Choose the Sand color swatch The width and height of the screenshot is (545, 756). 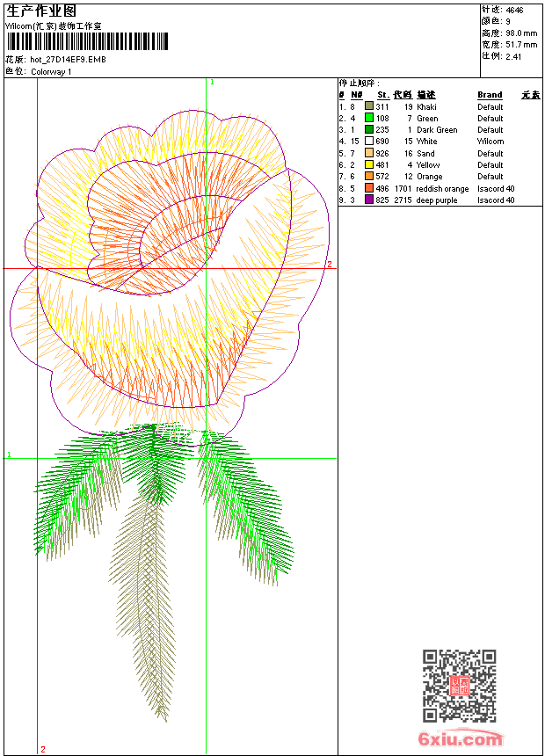(369, 153)
